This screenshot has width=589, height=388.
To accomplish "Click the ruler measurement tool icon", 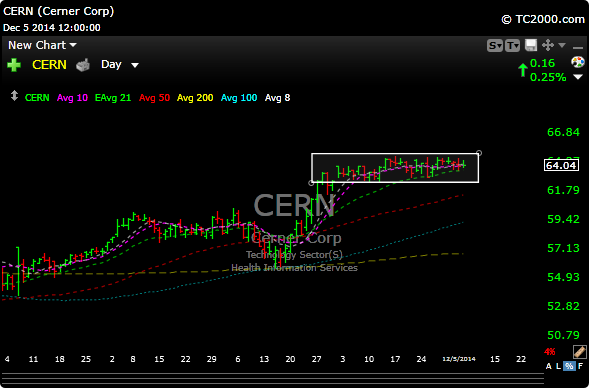I will (580, 352).
